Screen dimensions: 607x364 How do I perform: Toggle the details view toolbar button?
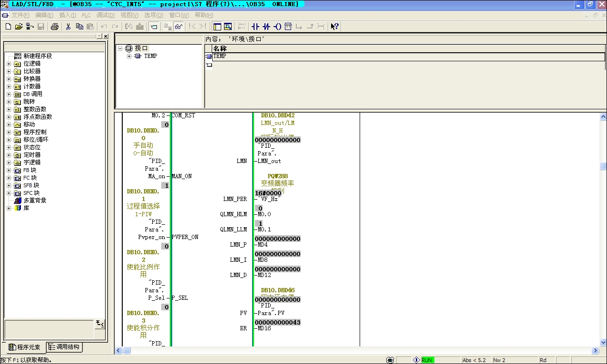(228, 27)
